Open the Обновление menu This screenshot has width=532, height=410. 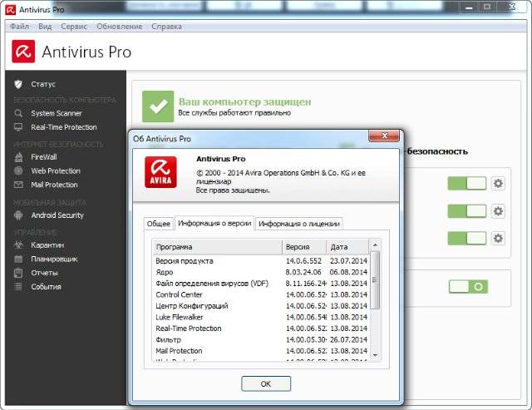pyautogui.click(x=120, y=27)
